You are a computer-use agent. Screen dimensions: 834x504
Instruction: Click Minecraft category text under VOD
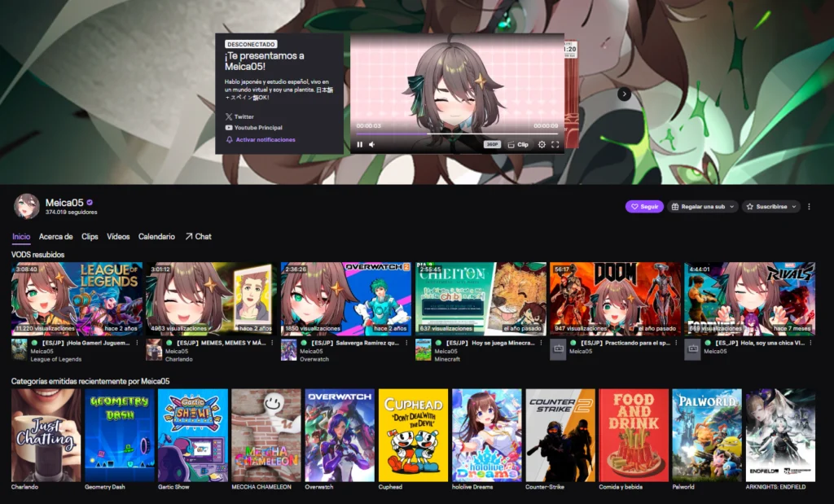point(447,359)
